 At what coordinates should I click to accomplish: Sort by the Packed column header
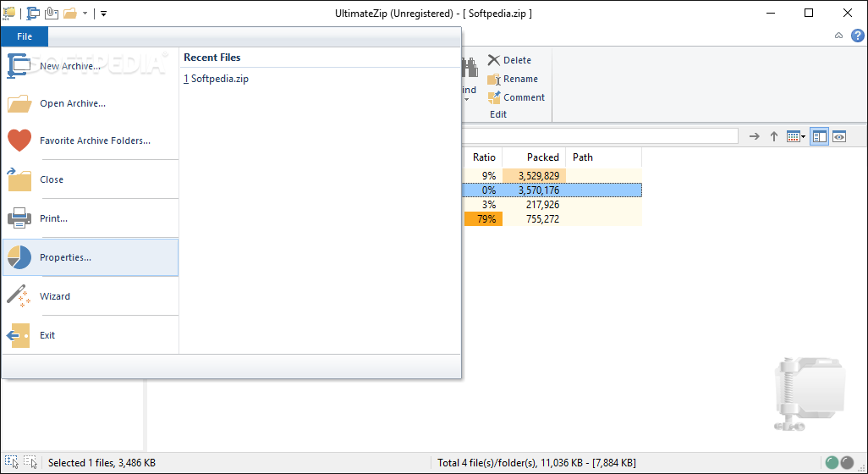(x=534, y=157)
